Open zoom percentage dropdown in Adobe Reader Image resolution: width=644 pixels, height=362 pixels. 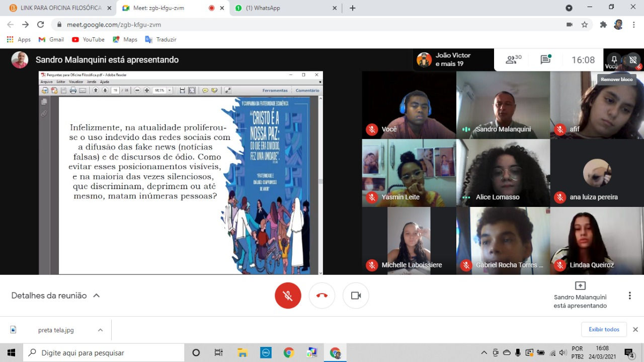[170, 90]
